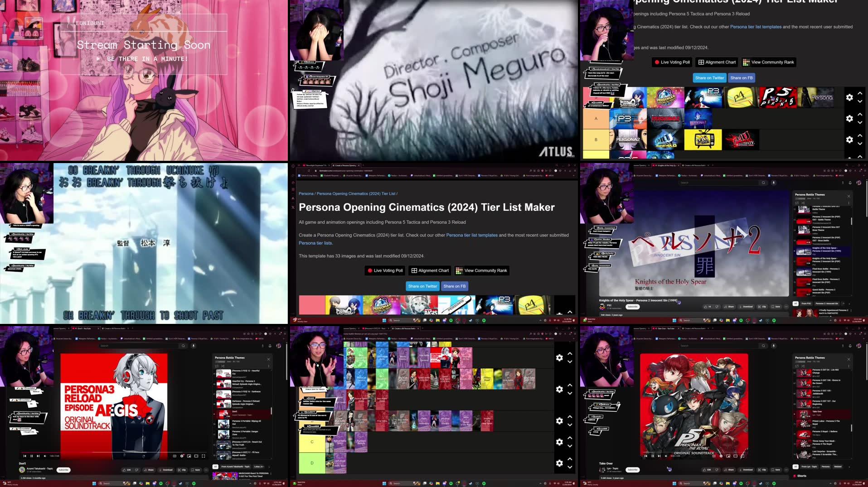Like the "Take Over" video (53K)
The height and width of the screenshot is (487, 868).
[x=707, y=470]
